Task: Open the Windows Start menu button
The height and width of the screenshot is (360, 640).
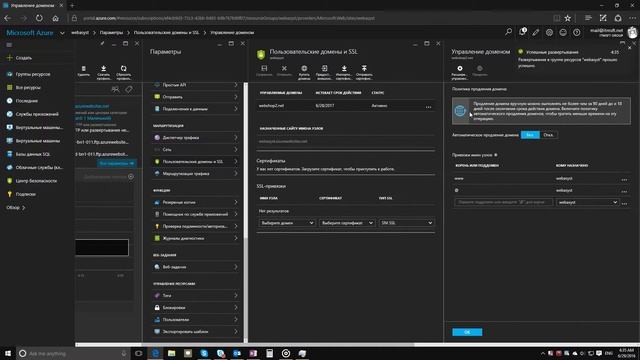Action: (8, 353)
